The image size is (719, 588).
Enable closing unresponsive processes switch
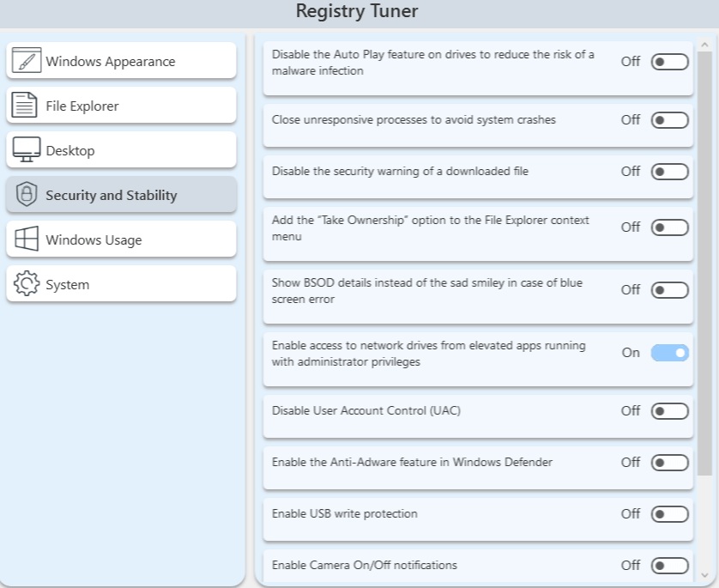pos(669,120)
